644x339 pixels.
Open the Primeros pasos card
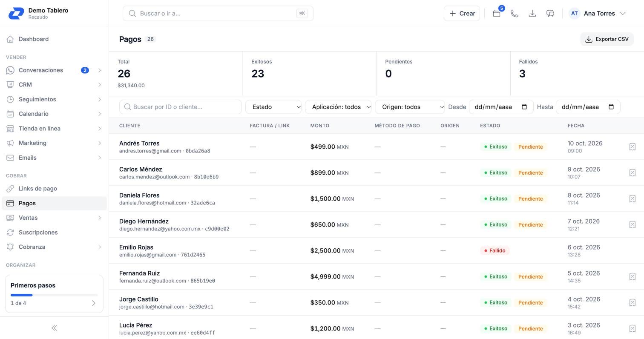(x=54, y=294)
